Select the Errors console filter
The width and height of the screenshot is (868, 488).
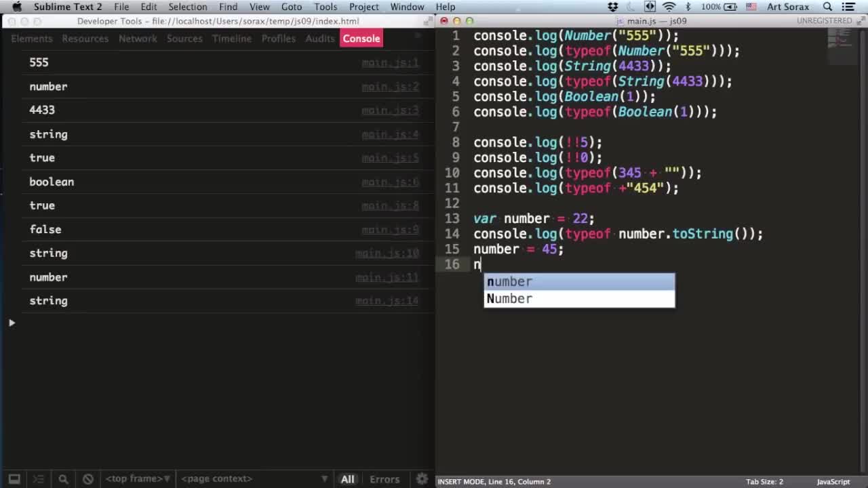click(384, 479)
